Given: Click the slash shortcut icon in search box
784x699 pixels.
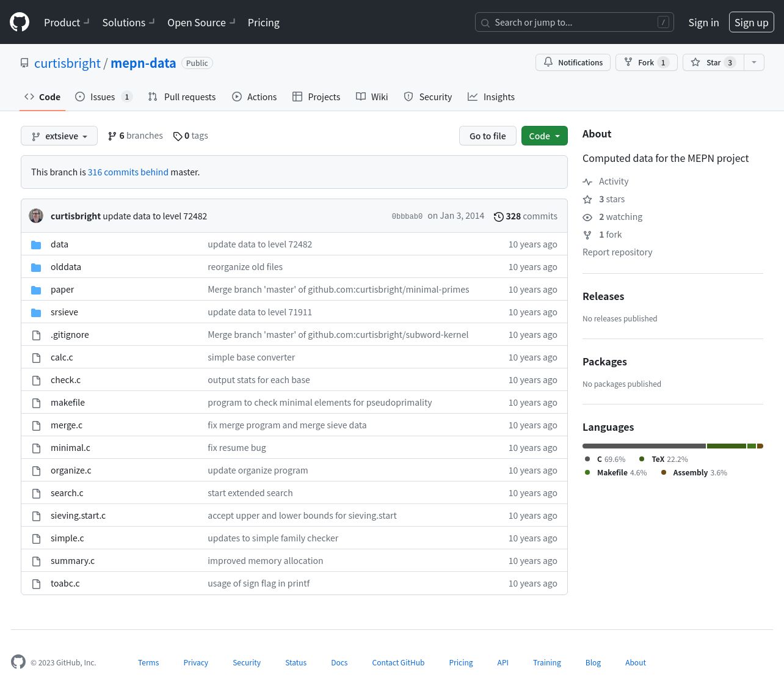Looking at the screenshot, I should tap(663, 22).
